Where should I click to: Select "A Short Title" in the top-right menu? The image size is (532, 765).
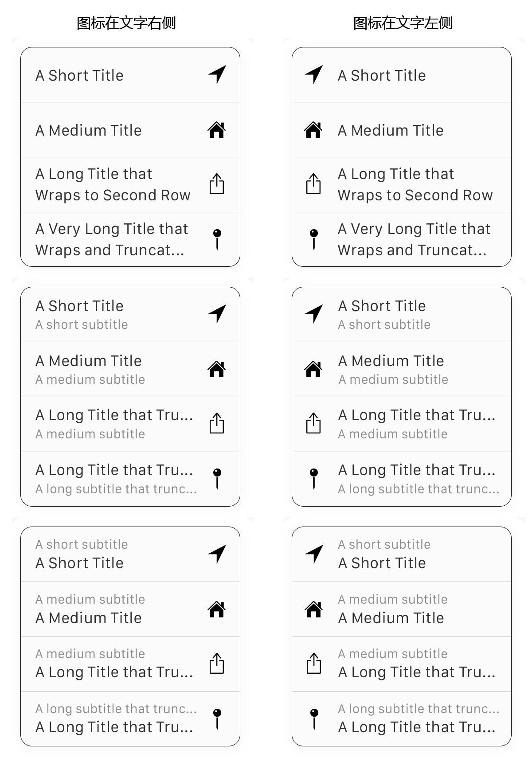(402, 75)
